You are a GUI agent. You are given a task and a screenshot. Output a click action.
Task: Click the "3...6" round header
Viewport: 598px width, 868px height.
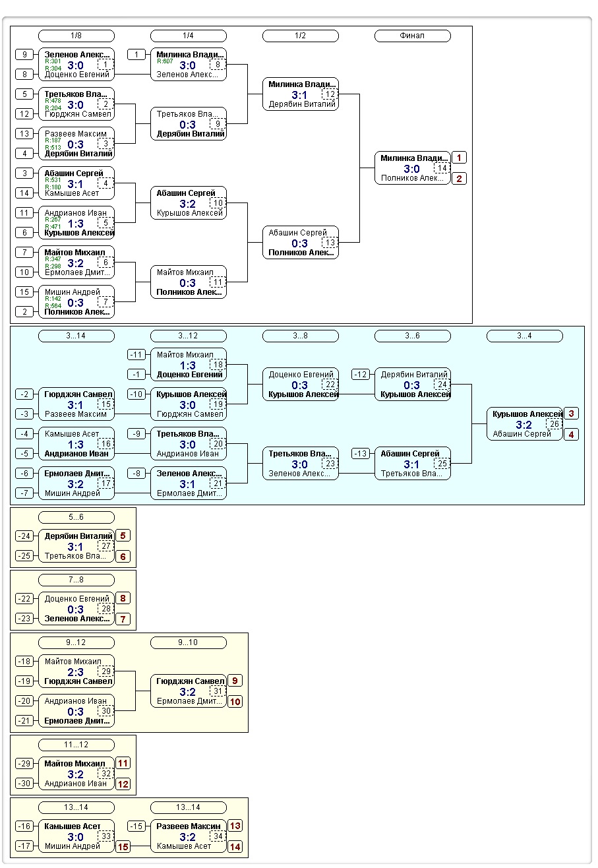tap(413, 336)
